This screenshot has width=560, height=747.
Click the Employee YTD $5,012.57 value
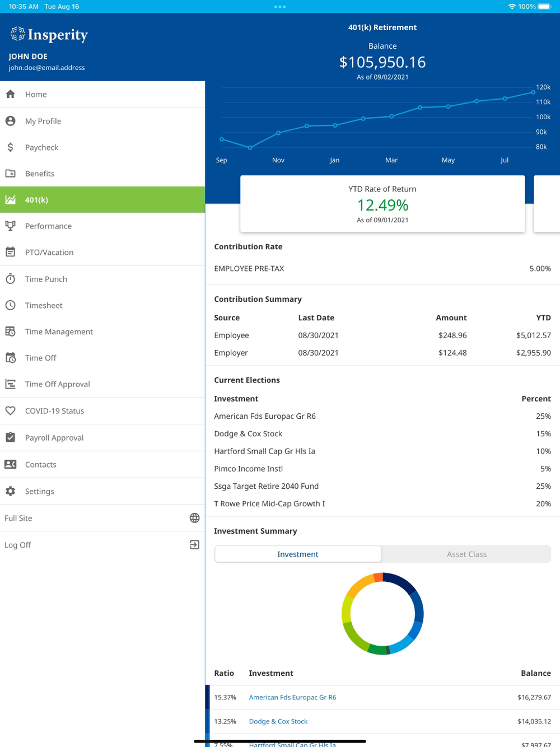[534, 335]
